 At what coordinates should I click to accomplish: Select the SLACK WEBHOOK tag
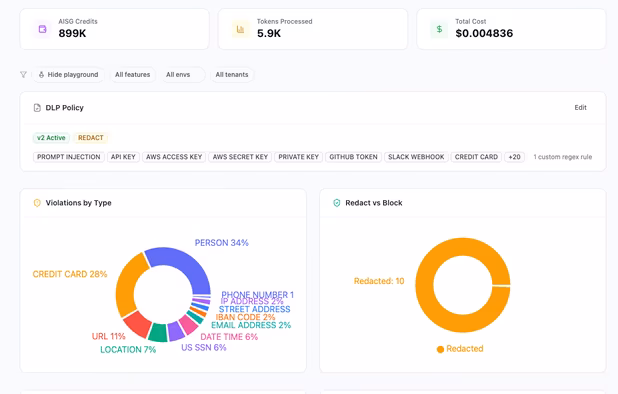tap(416, 157)
